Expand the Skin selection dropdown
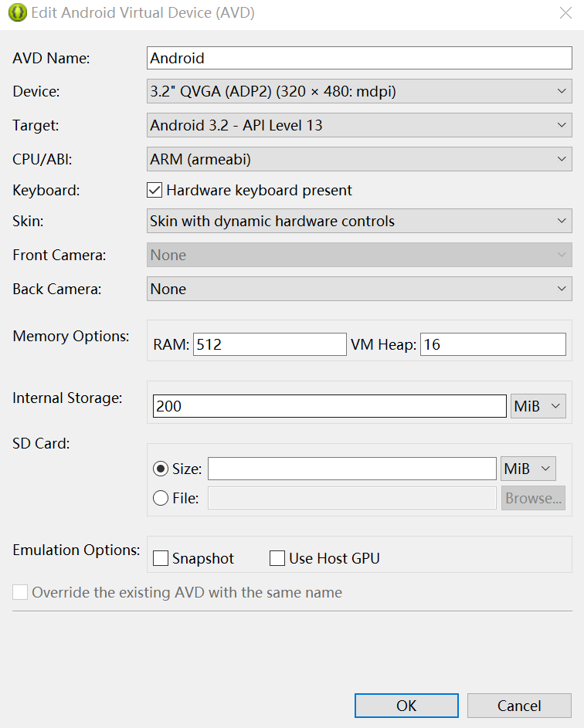The image size is (584, 728). tap(359, 221)
